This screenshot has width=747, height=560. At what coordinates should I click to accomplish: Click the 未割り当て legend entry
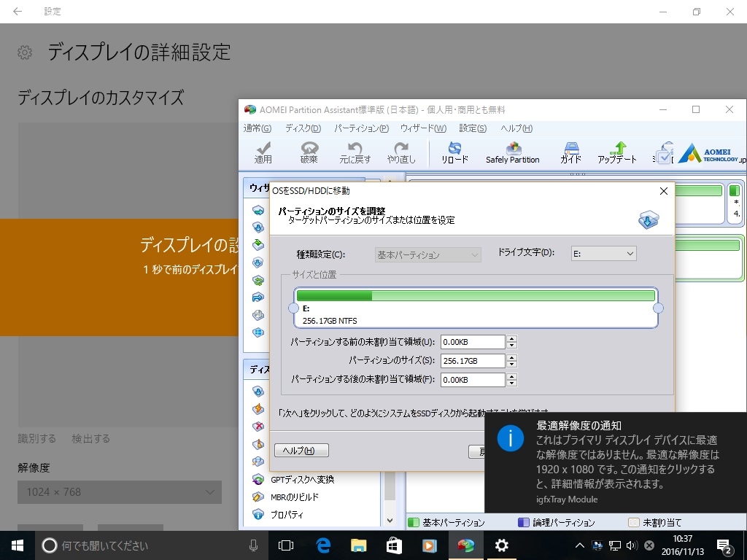tap(655, 522)
